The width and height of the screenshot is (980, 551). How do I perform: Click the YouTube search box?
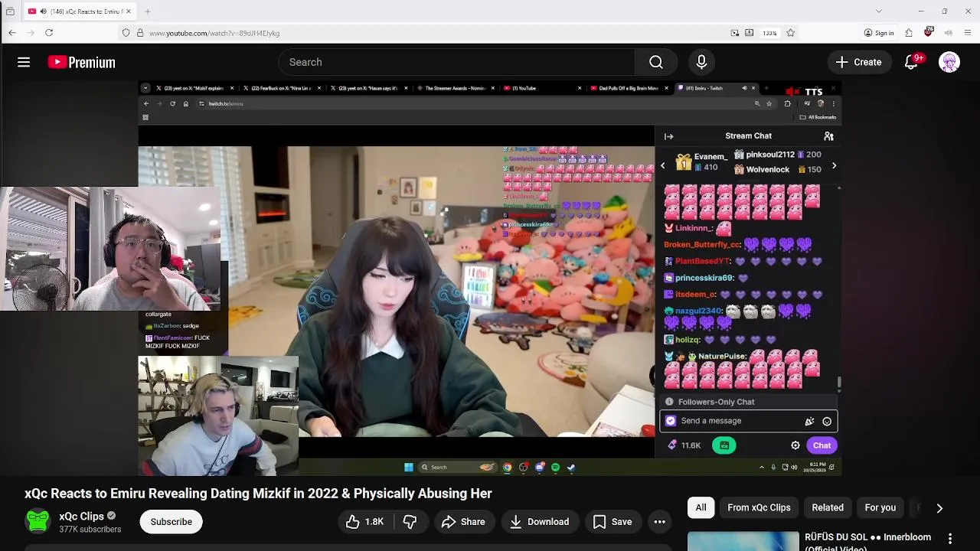tap(456, 62)
